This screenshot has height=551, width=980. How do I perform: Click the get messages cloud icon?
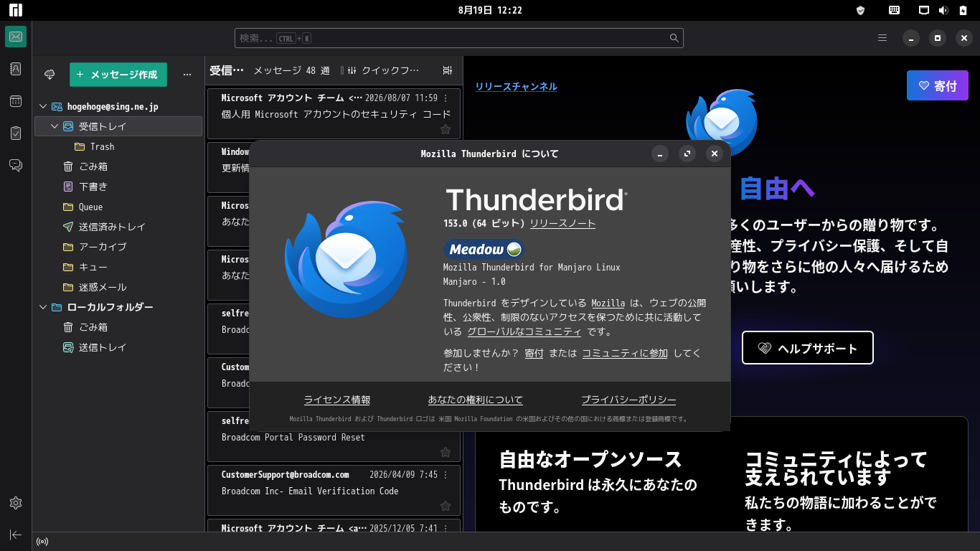pyautogui.click(x=50, y=74)
